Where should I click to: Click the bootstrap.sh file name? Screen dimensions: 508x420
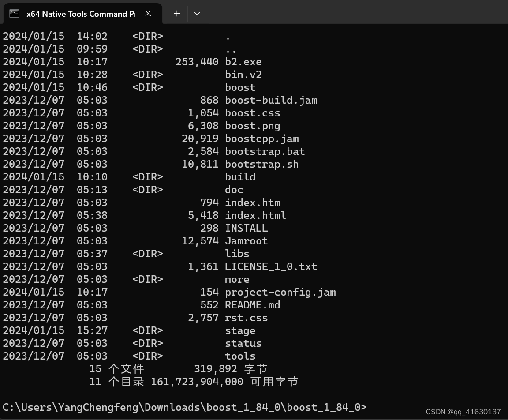point(262,164)
